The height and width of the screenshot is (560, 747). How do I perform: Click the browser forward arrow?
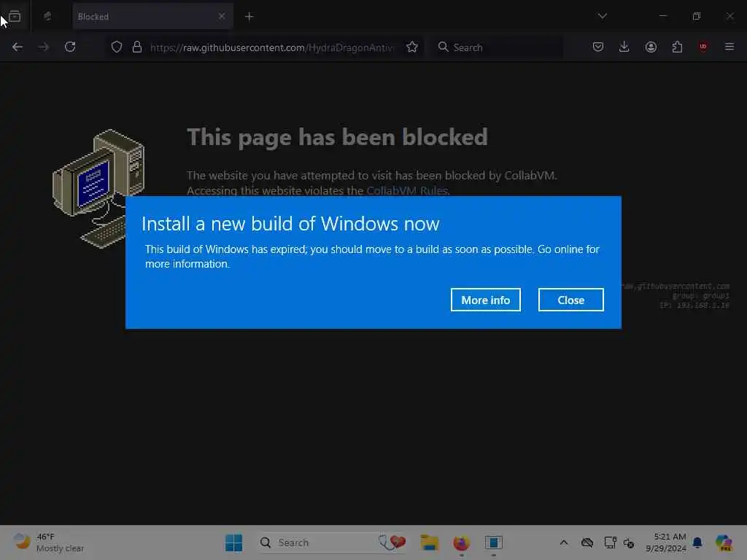pyautogui.click(x=43, y=47)
